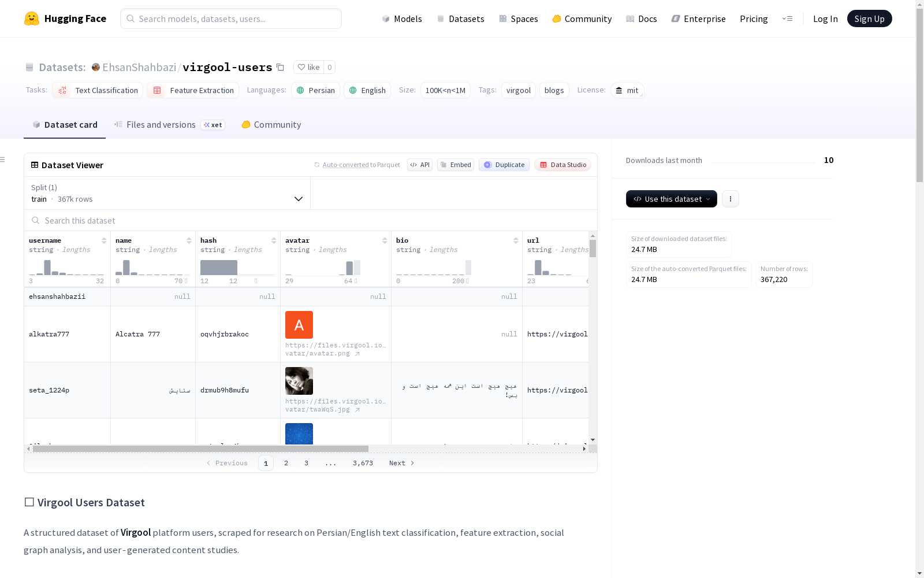
Task: Click the Embed button
Action: [x=456, y=165]
